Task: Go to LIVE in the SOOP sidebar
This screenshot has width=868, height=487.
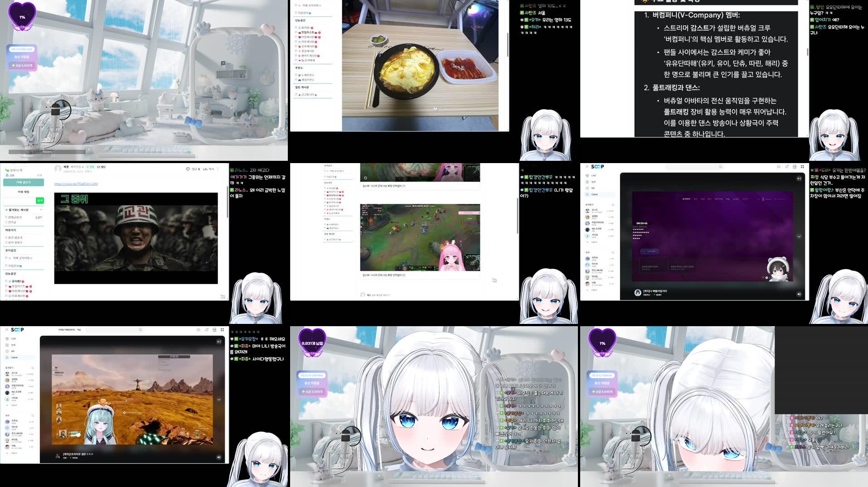Action: click(x=594, y=176)
